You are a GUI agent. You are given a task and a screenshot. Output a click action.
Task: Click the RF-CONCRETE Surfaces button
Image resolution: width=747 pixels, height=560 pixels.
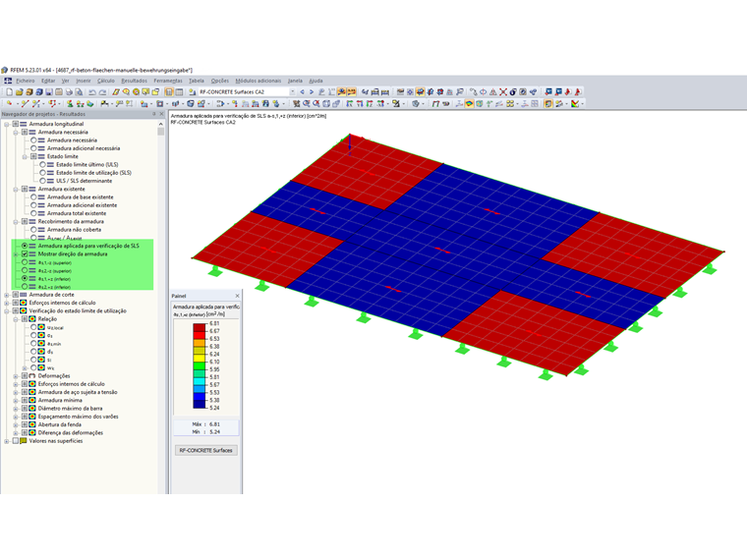pyautogui.click(x=205, y=450)
